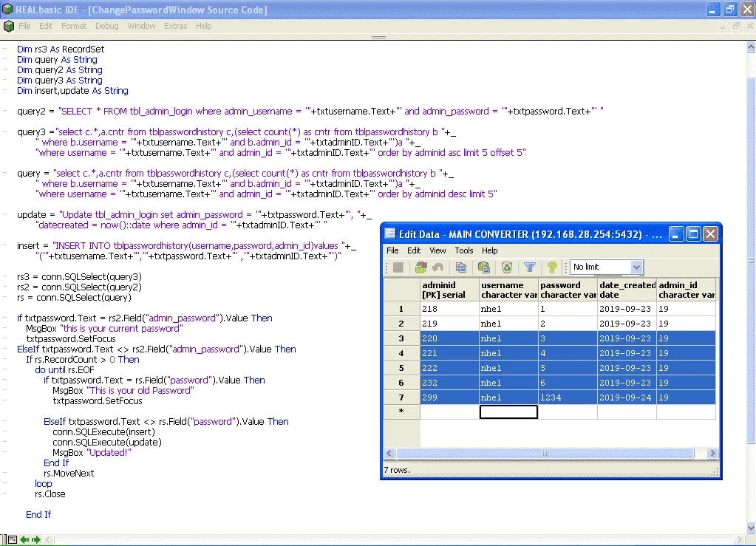Click the line 'rs3 = conn.SQLSelect(query3)'
Viewport: 756px width, 546px height.
[80, 276]
